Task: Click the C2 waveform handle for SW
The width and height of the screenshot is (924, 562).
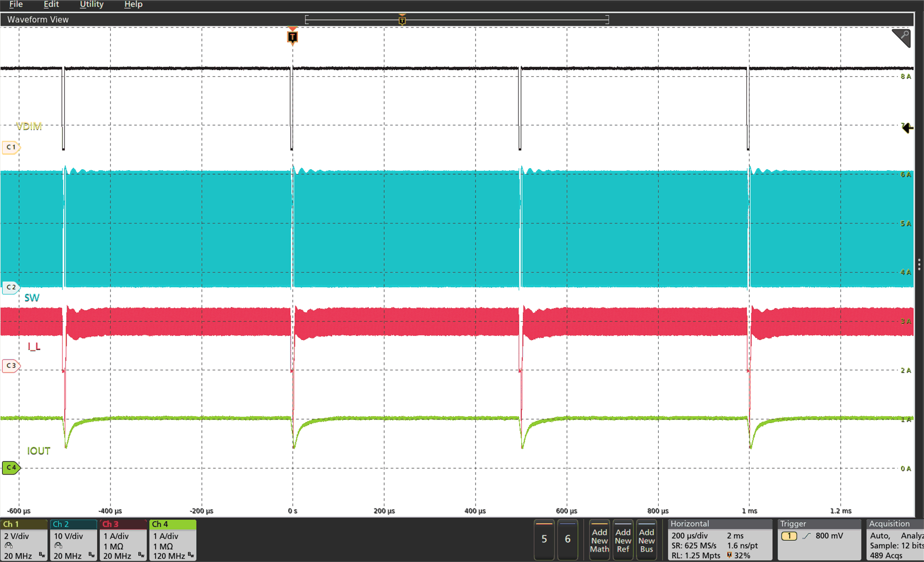Action: tap(11, 287)
